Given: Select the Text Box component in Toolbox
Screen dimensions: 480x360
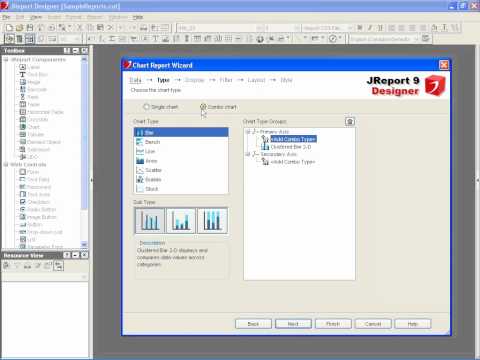Looking at the screenshot, I should (33, 74).
